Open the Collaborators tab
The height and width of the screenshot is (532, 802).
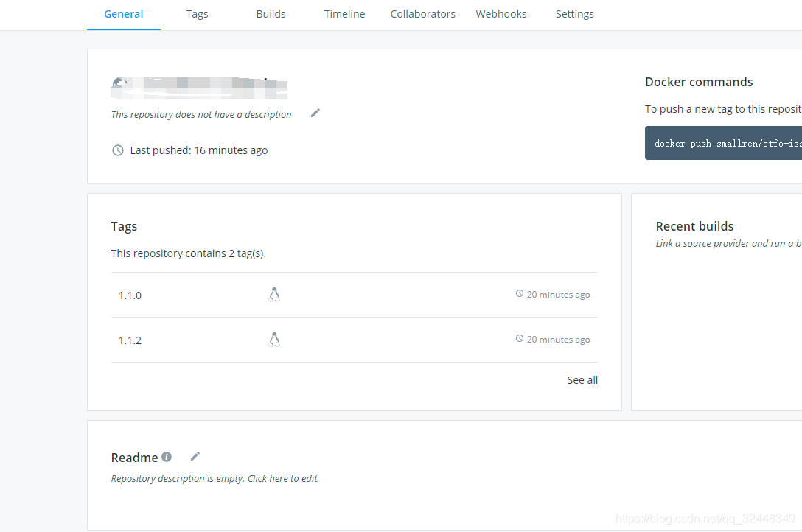tap(422, 13)
